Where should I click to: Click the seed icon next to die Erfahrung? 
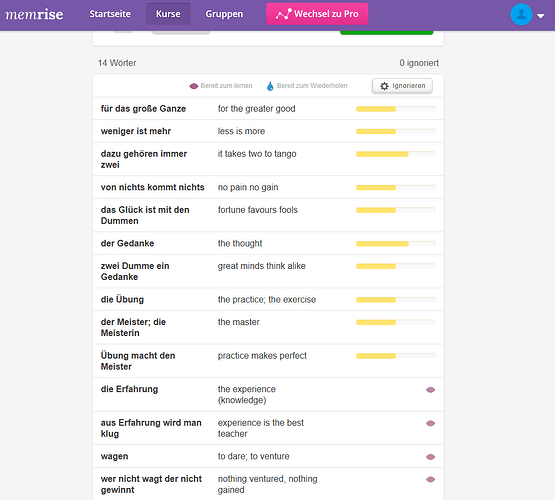coord(430,390)
